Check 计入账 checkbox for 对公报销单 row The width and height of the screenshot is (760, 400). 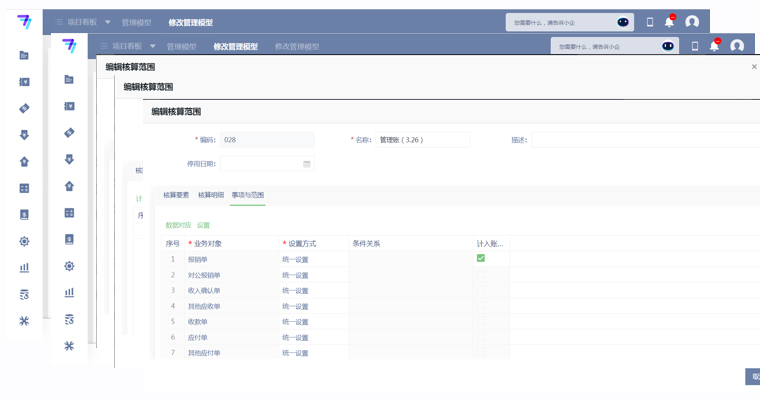(x=481, y=275)
